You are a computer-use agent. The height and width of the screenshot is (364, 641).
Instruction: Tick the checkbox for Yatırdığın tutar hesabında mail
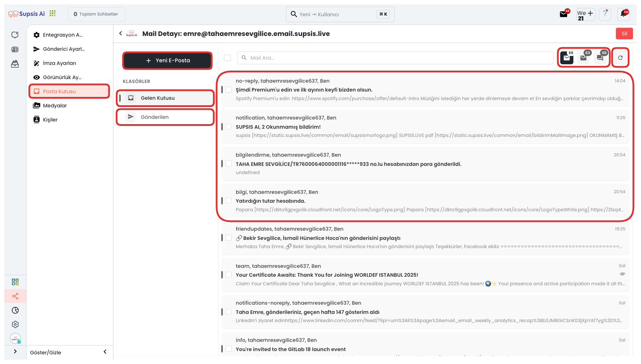tap(229, 201)
